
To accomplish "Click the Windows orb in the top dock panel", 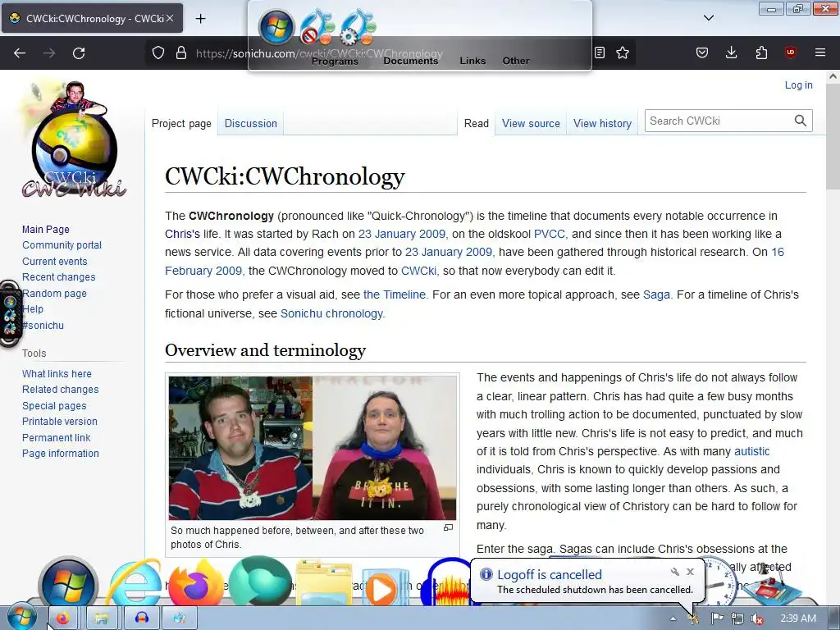I will (x=276, y=27).
